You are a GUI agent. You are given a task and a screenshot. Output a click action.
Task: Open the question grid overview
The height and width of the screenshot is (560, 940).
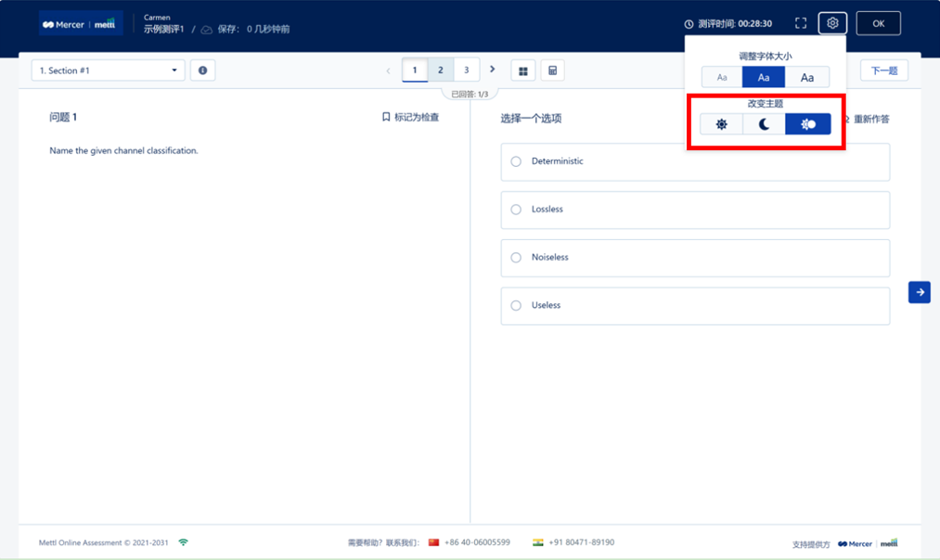523,70
